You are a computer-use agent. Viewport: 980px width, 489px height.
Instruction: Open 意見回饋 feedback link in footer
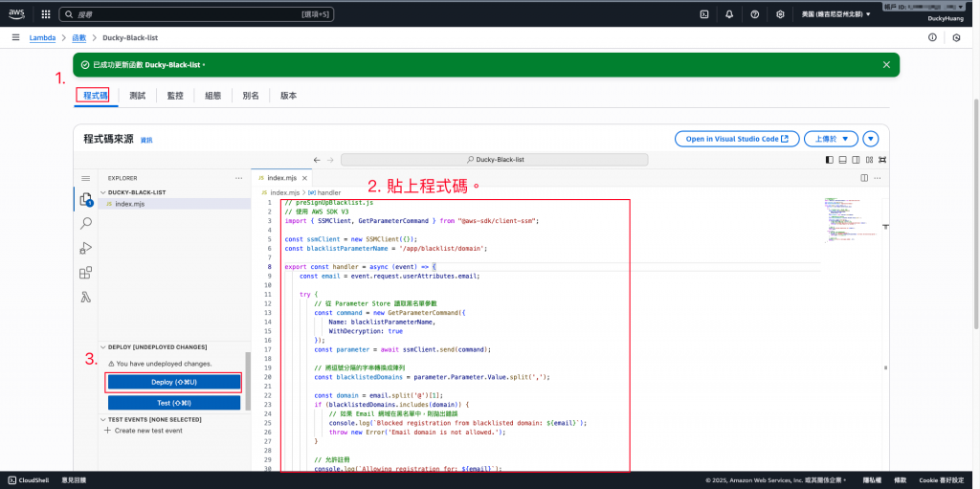pyautogui.click(x=74, y=480)
